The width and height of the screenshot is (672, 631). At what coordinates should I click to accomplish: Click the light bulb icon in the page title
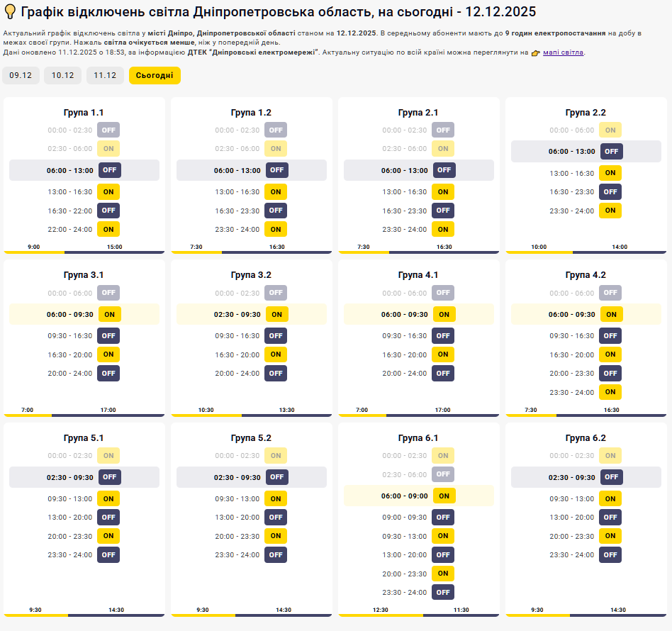coord(11,12)
